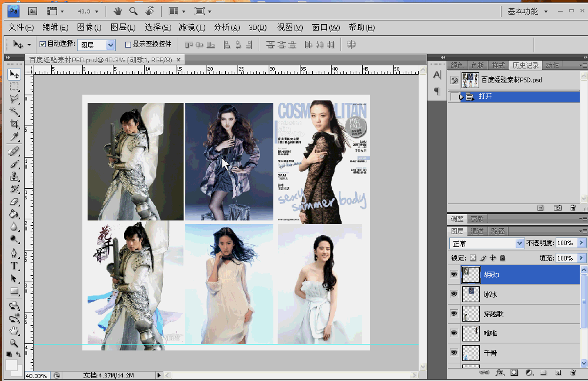This screenshot has height=381, width=588.
Task: Select the Healing Brush tool
Action: pyautogui.click(x=14, y=152)
